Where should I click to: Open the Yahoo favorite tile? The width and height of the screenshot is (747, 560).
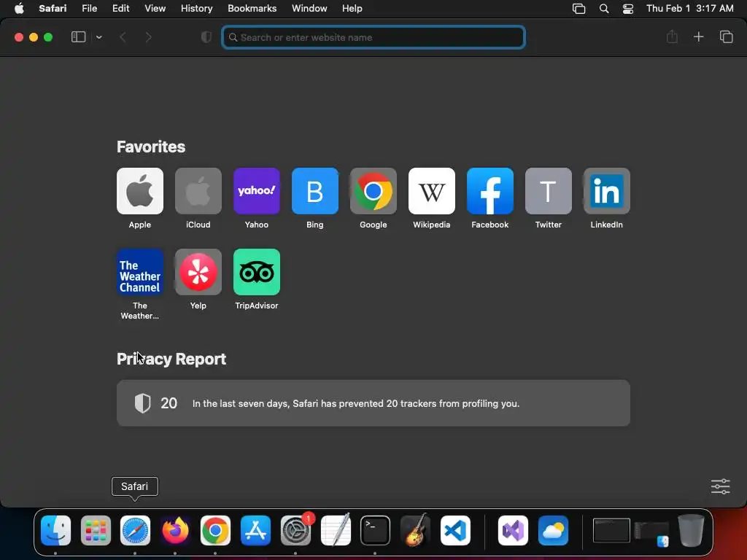(256, 191)
